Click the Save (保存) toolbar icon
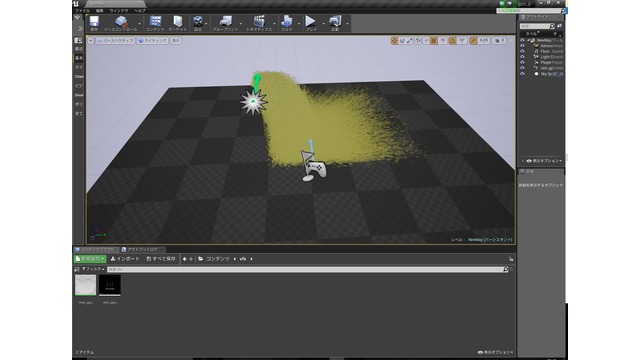 coord(94,23)
